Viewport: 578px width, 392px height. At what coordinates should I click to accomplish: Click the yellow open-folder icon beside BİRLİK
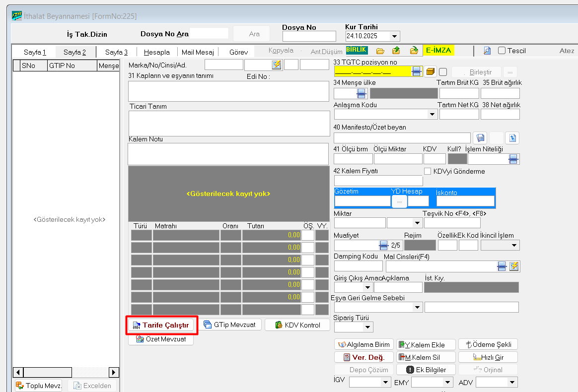point(380,51)
